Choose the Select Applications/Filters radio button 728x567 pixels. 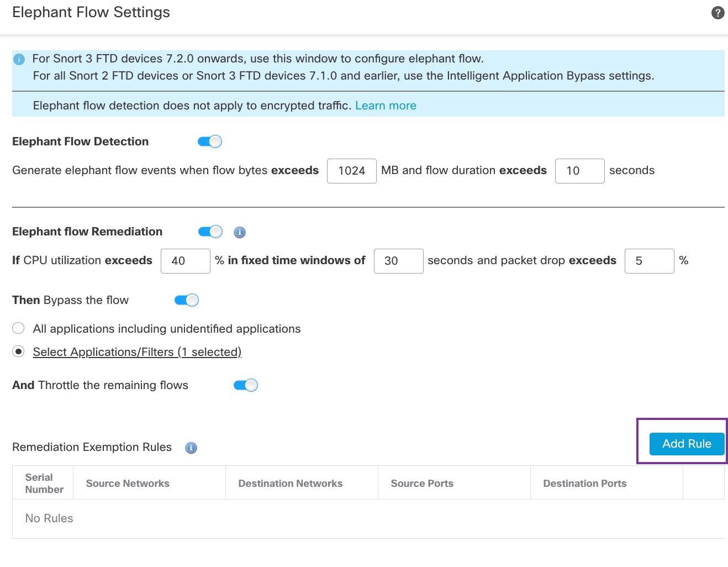[x=18, y=351]
